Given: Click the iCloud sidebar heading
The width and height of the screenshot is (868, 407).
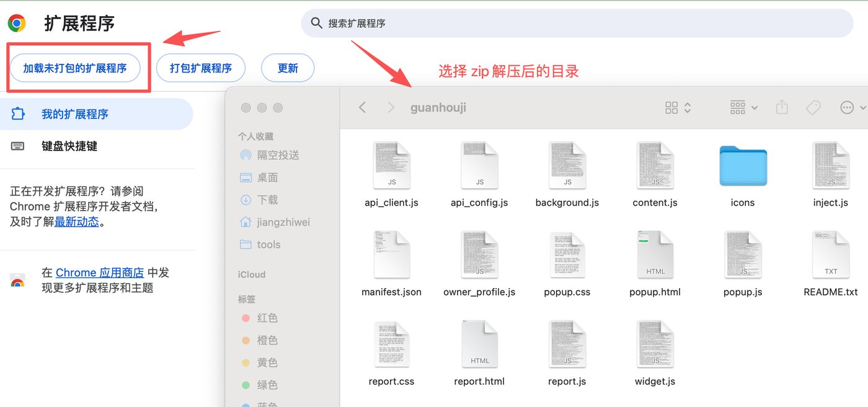Looking at the screenshot, I should coord(252,274).
